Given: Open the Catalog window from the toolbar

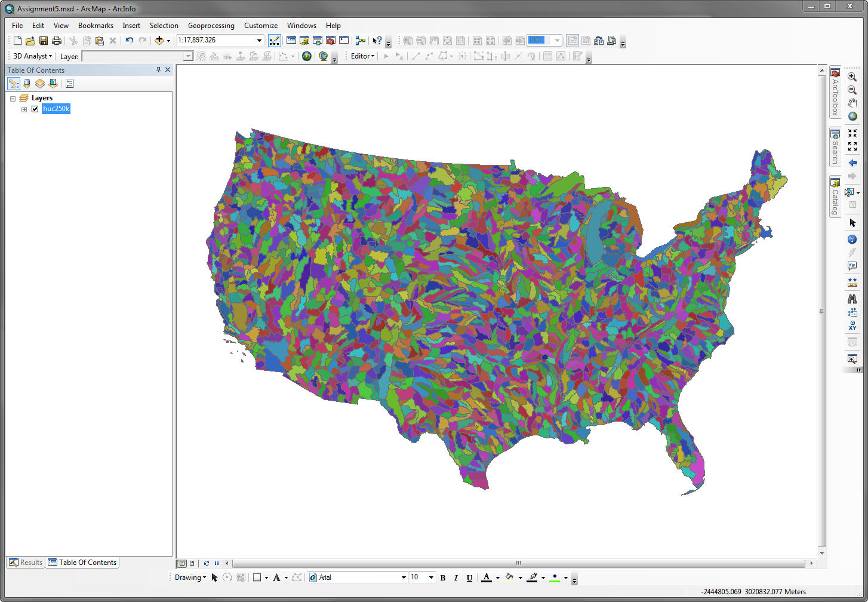Looking at the screenshot, I should [x=304, y=41].
